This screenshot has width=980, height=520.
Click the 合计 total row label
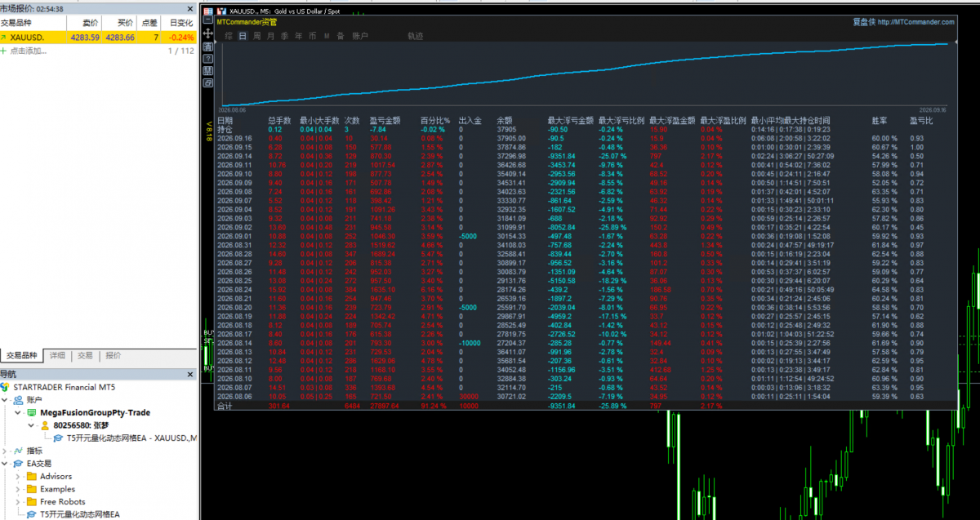(225, 405)
